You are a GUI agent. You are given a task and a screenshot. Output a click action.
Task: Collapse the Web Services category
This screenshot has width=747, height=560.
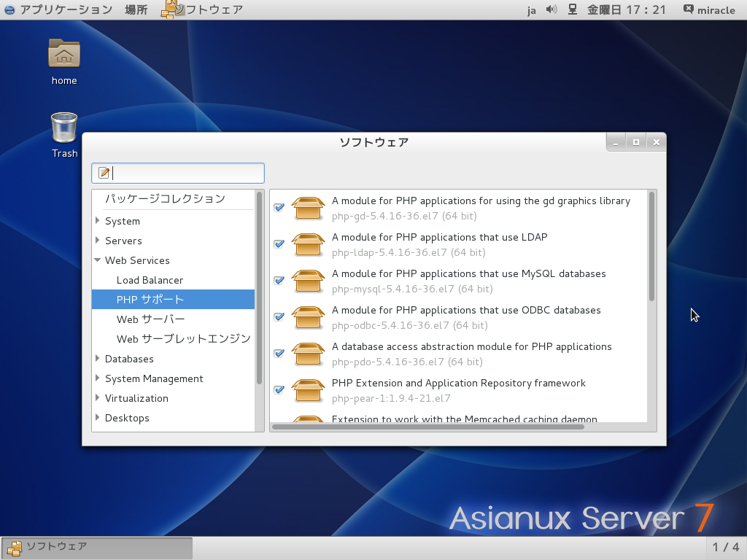pos(98,260)
